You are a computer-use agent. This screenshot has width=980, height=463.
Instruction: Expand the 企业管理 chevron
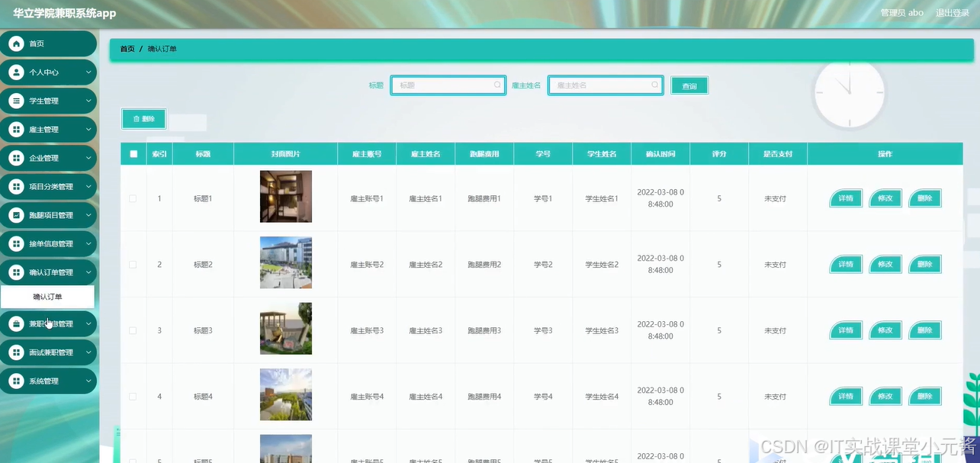[88, 158]
